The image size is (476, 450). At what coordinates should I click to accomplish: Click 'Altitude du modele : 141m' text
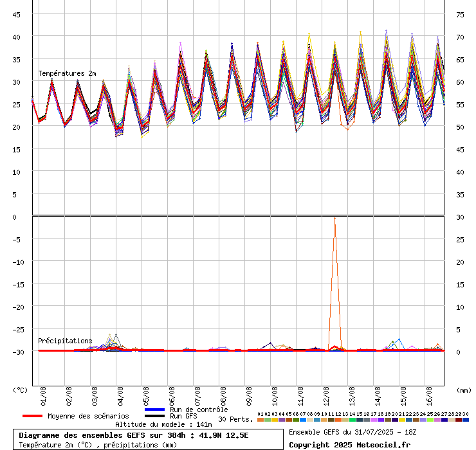(163, 424)
